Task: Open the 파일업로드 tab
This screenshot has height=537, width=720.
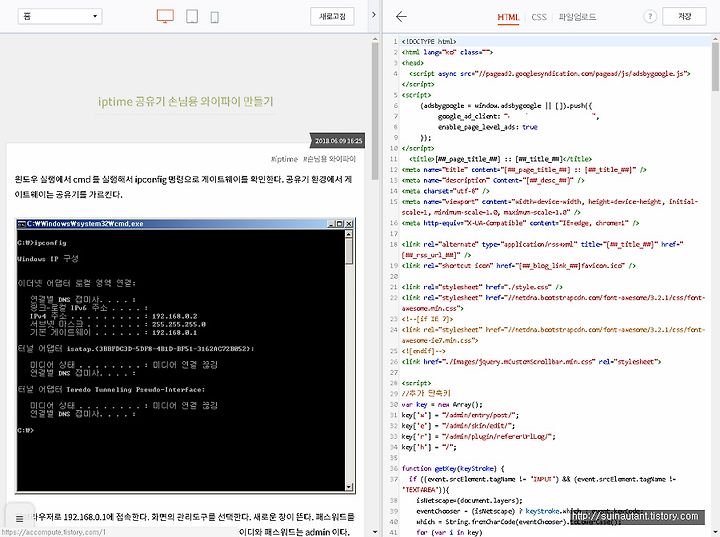Action: [577, 17]
